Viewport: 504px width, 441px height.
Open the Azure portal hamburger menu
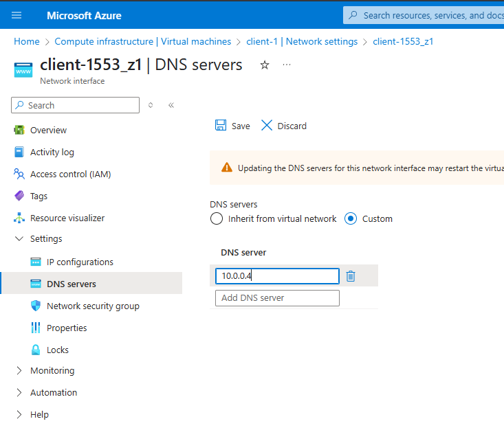point(17,15)
